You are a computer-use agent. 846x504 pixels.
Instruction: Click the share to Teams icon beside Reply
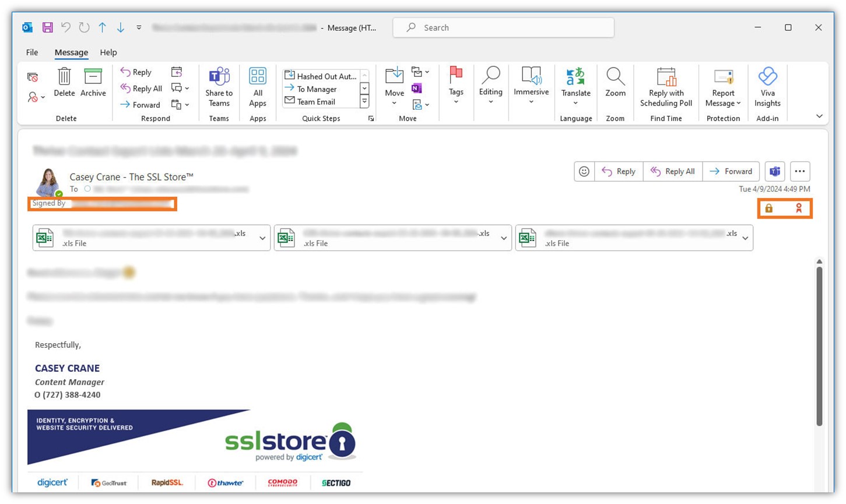click(774, 171)
